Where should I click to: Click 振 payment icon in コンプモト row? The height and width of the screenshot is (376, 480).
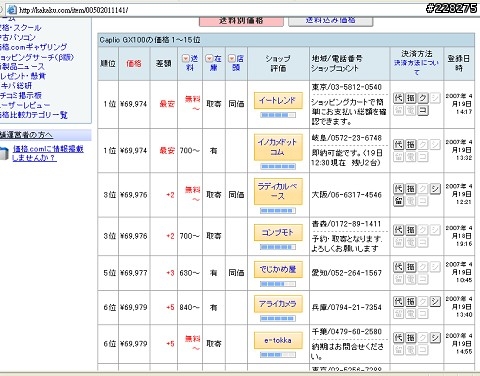tap(411, 230)
